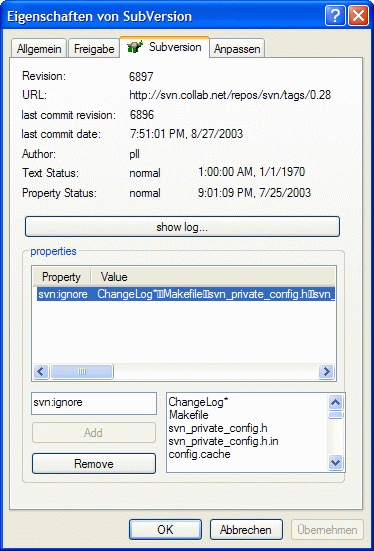Click the Property Status timestamp 9:01:09 PM
374x551 pixels.
click(x=254, y=193)
